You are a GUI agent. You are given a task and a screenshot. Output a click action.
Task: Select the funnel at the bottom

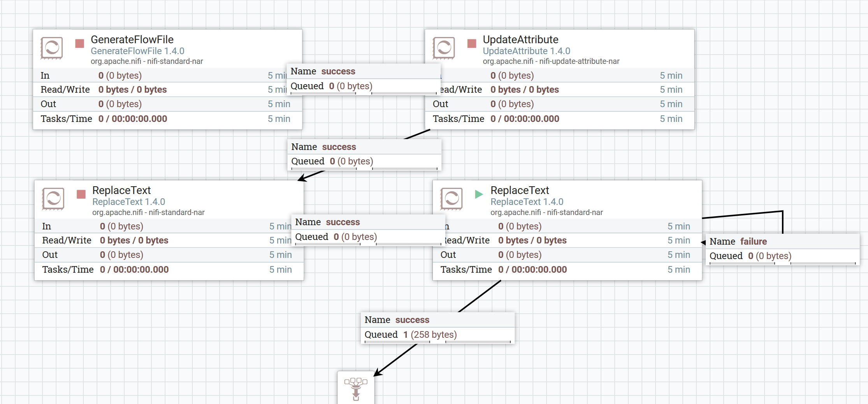(356, 388)
